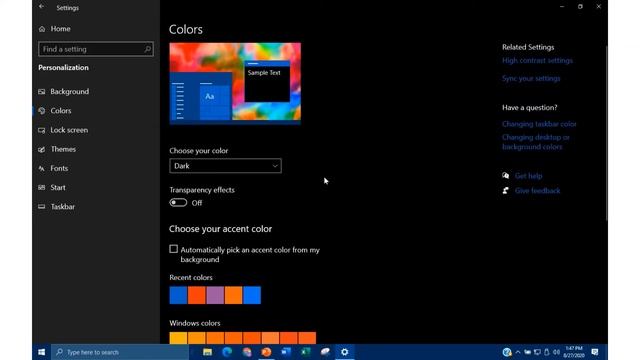Click the Settings page vertical scrollbar
Screen dimensions: 640x360
click(x=606, y=133)
